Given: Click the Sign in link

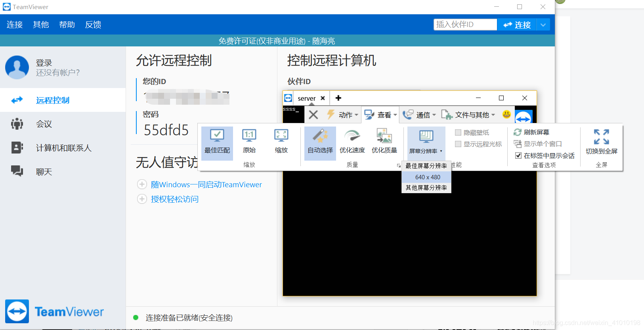Looking at the screenshot, I should click(44, 63).
